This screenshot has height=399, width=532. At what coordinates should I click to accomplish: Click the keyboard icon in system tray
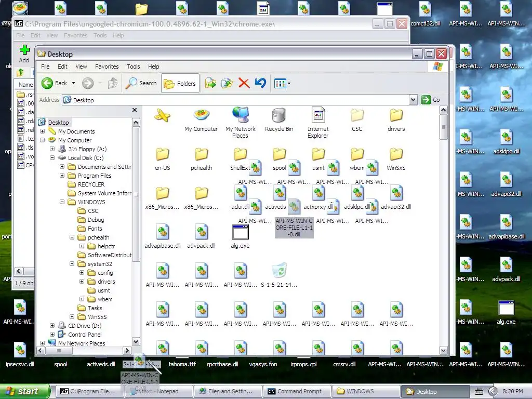pyautogui.click(x=478, y=392)
